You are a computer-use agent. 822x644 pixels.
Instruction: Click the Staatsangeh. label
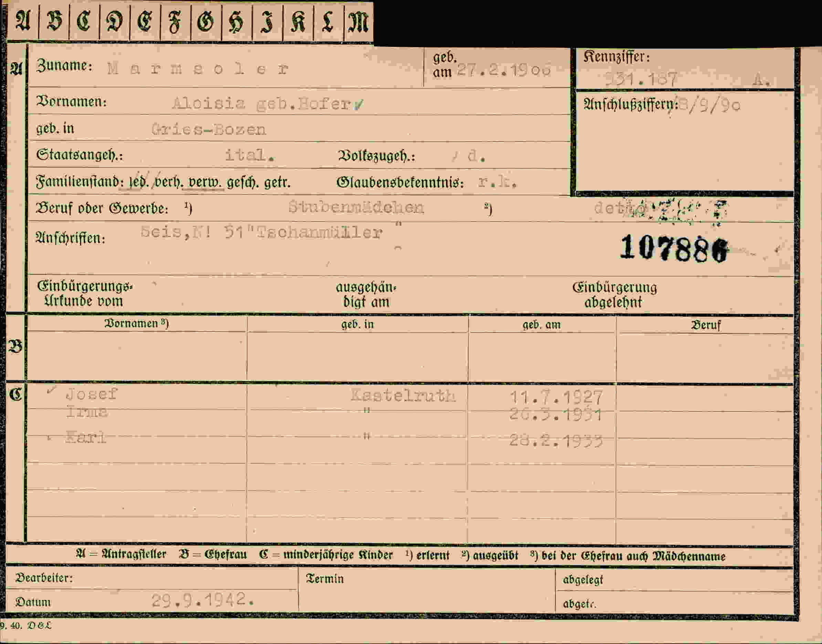point(80,155)
